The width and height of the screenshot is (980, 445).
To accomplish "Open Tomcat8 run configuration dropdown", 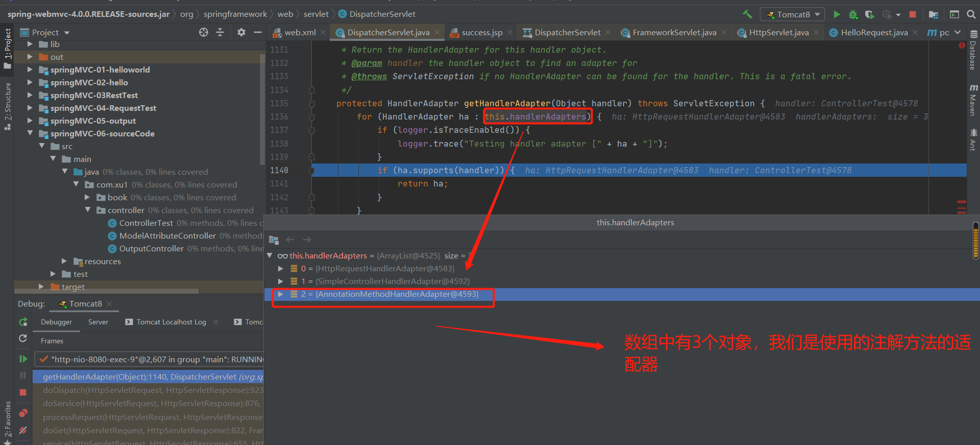I will pyautogui.click(x=793, y=14).
